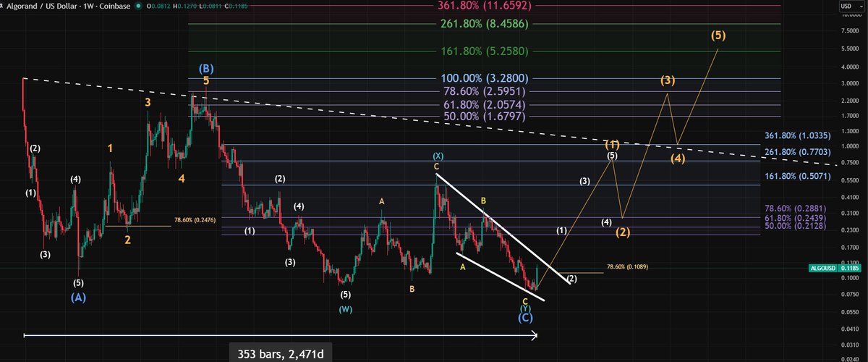868x362 pixels.
Task: Select the orange projected (5) wave label
Action: [x=718, y=34]
